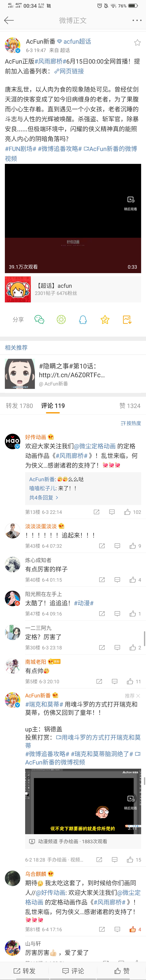Share the post to WeChat
146x980 pixels.
tap(39, 320)
